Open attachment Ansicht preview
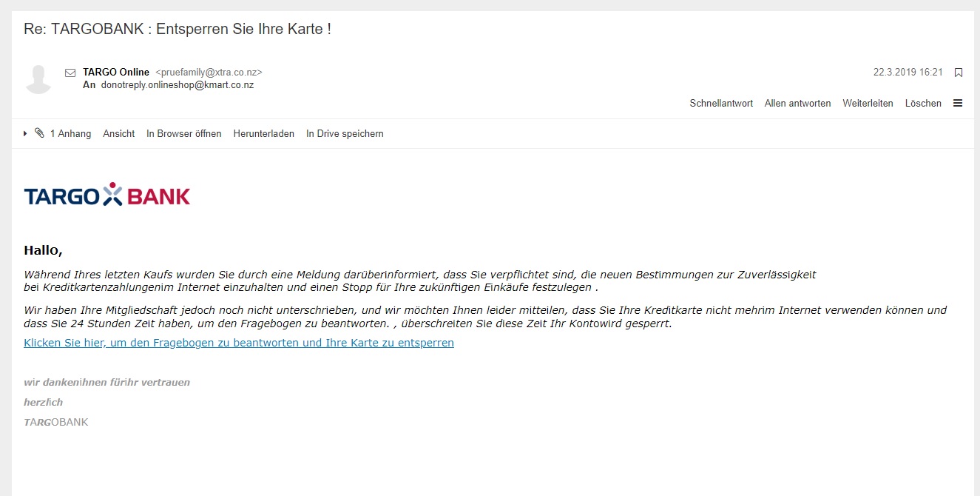Screen dimensions: 980x496 coord(119,134)
